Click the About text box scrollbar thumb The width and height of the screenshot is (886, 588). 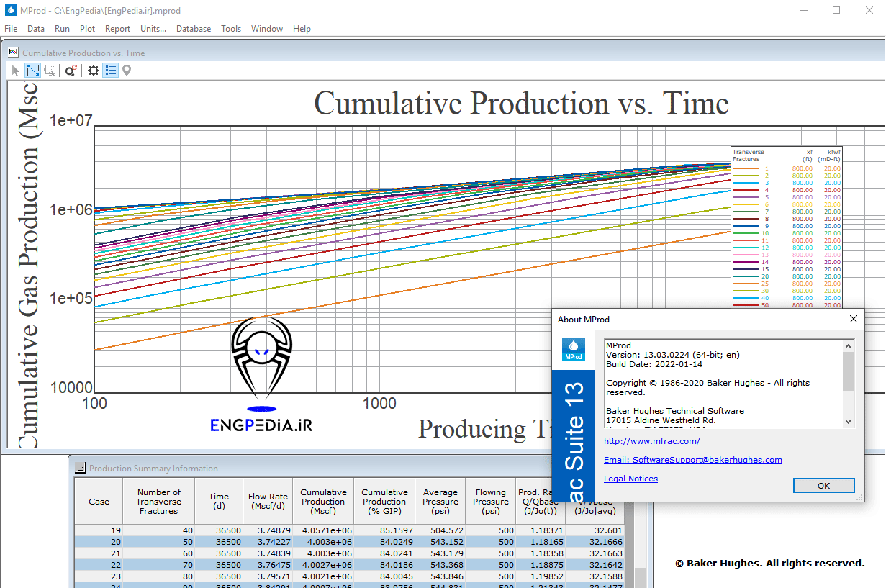(x=848, y=371)
